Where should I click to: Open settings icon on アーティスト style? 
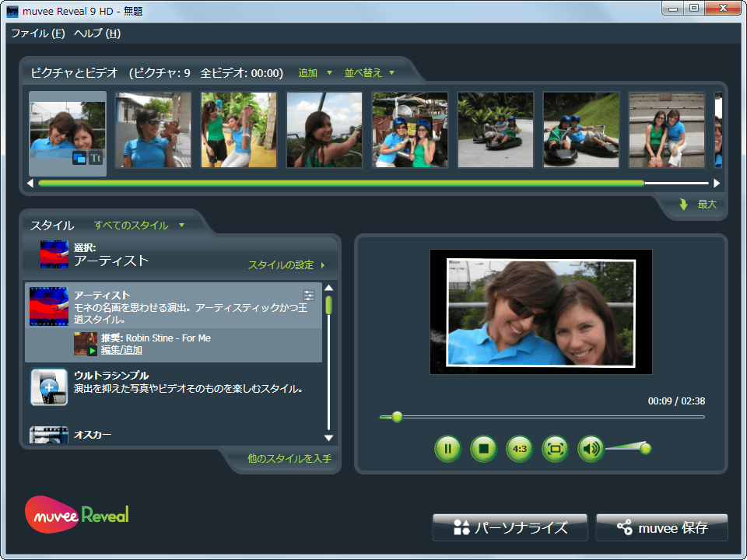point(309,296)
